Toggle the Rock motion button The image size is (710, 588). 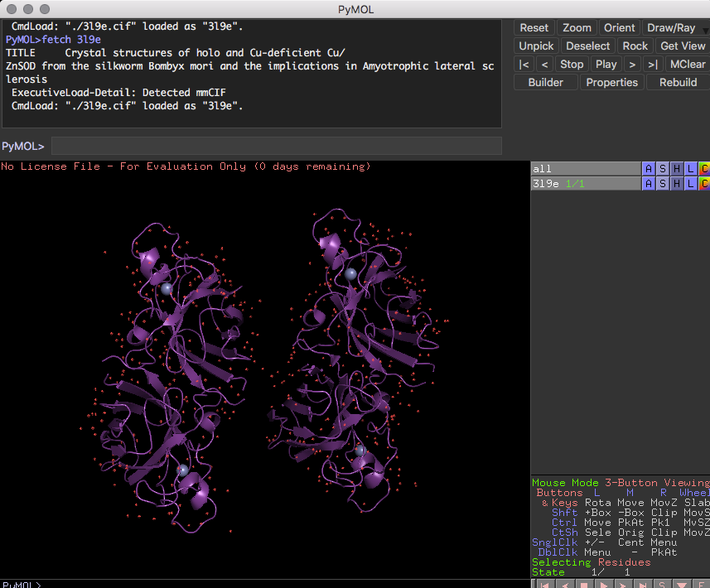pos(635,46)
